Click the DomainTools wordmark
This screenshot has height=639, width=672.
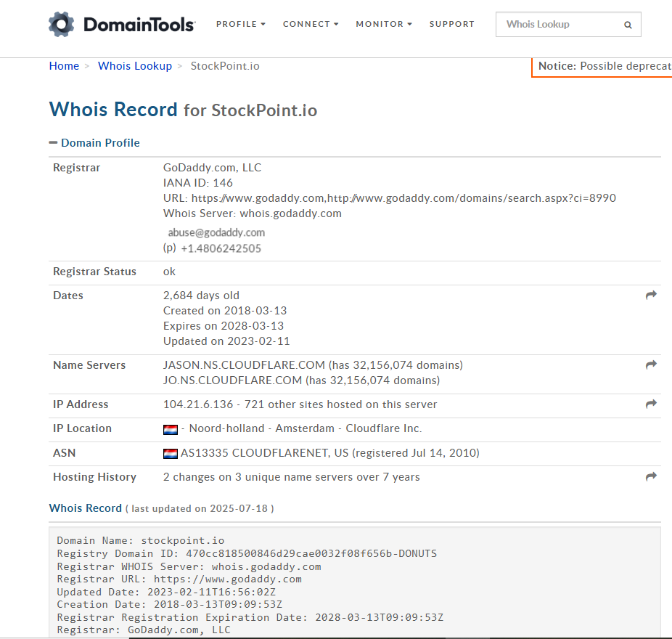(139, 25)
